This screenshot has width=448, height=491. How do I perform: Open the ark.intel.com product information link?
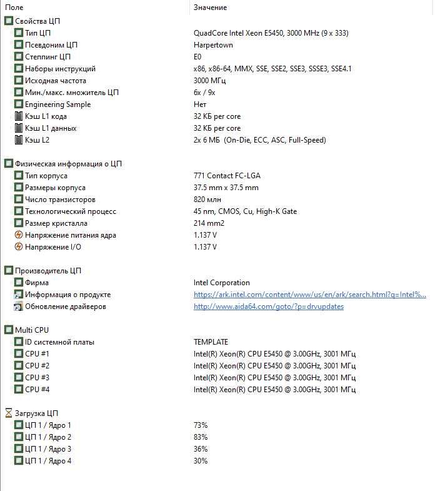(310, 295)
